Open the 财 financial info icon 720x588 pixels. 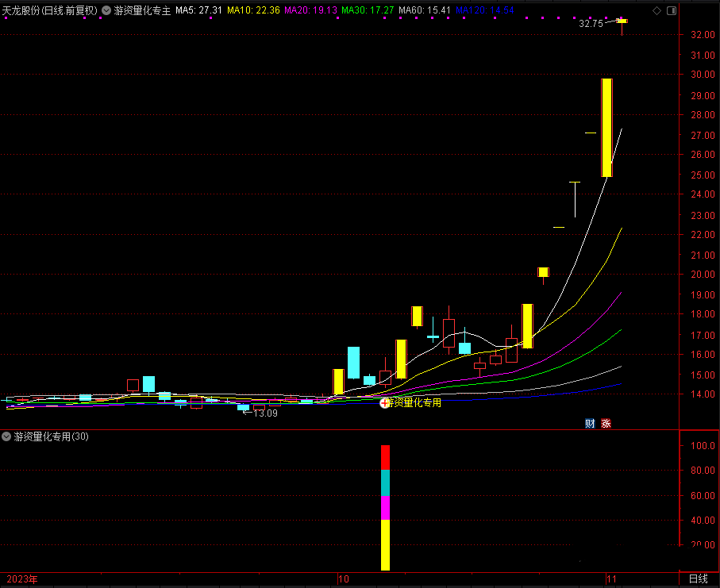pos(590,423)
